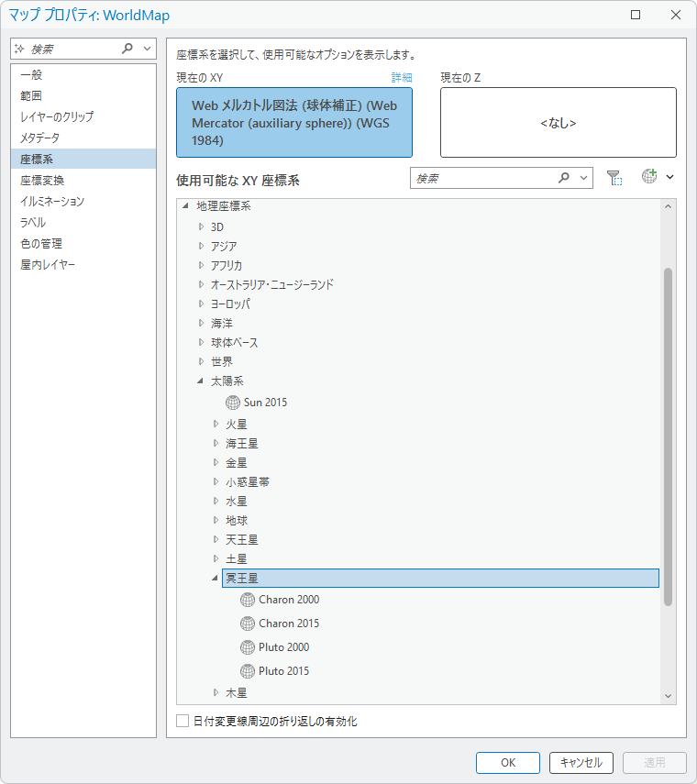Viewport: 697px width, 784px height.
Task: Select the 地球 tree item
Action: coord(236,521)
